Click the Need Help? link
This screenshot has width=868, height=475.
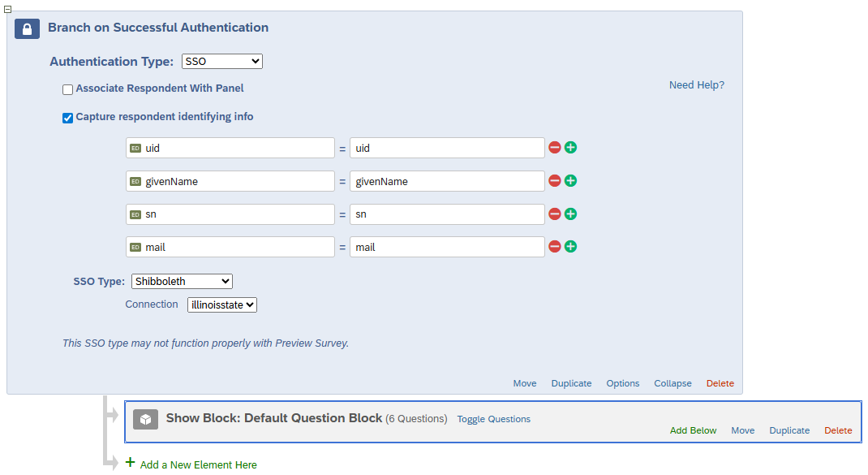pyautogui.click(x=696, y=84)
